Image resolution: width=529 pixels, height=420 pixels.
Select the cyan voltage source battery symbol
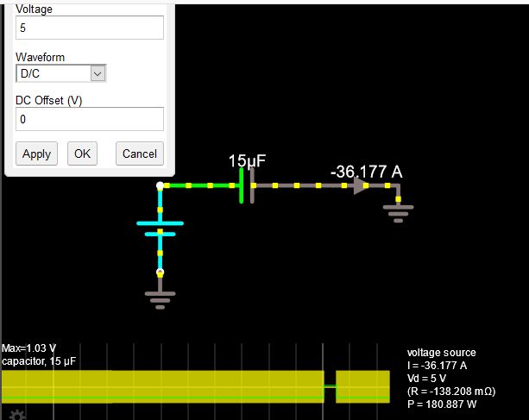[161, 229]
